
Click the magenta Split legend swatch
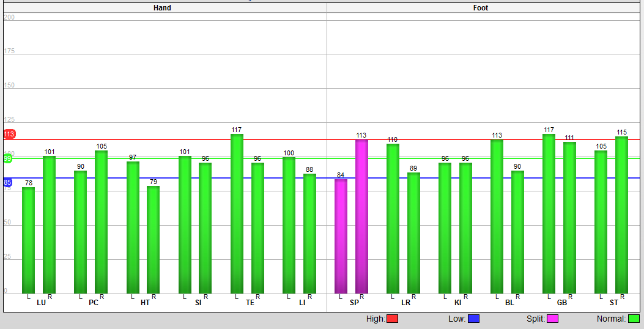pos(552,319)
